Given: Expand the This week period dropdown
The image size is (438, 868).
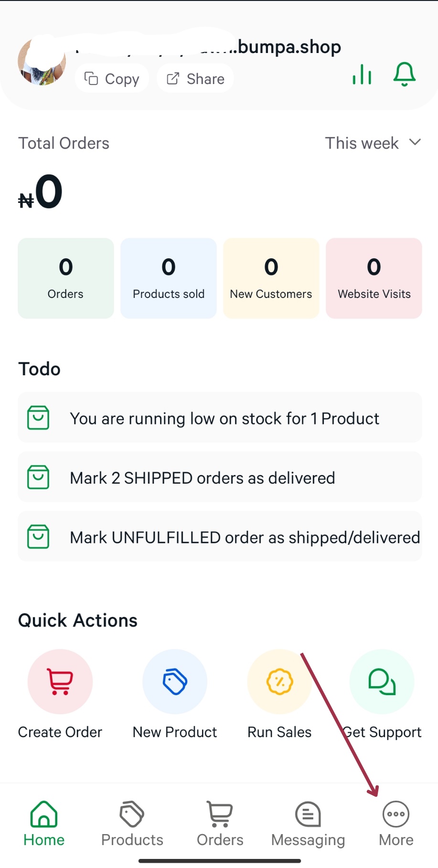Looking at the screenshot, I should pyautogui.click(x=373, y=143).
